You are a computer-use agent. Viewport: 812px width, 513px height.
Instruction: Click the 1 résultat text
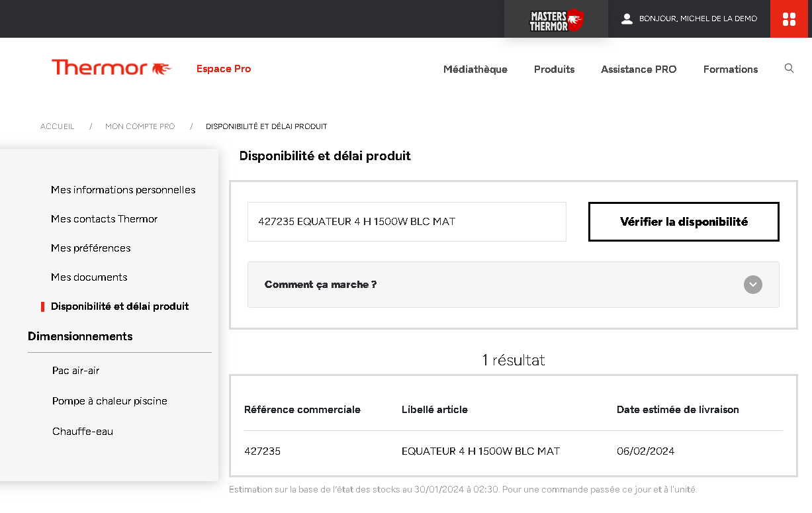click(x=514, y=360)
